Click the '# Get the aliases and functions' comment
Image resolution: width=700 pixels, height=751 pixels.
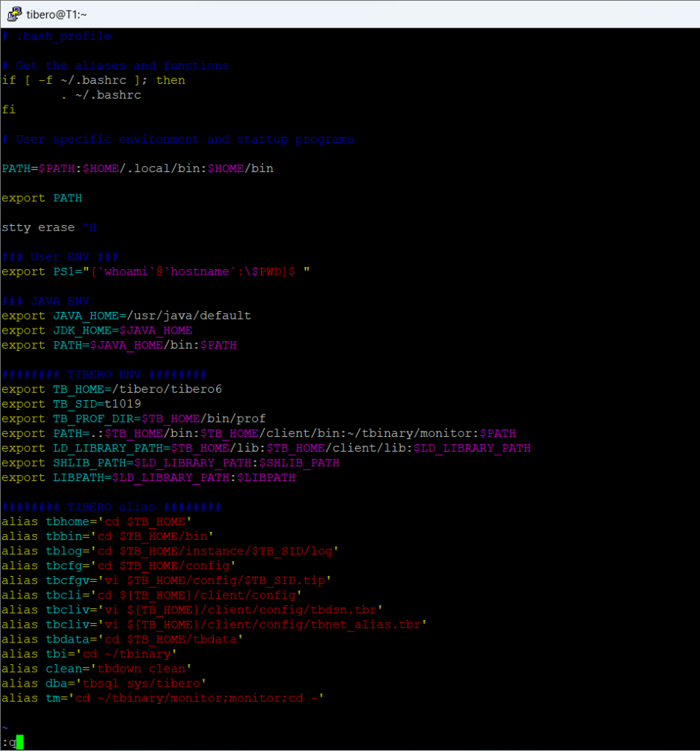coord(115,66)
